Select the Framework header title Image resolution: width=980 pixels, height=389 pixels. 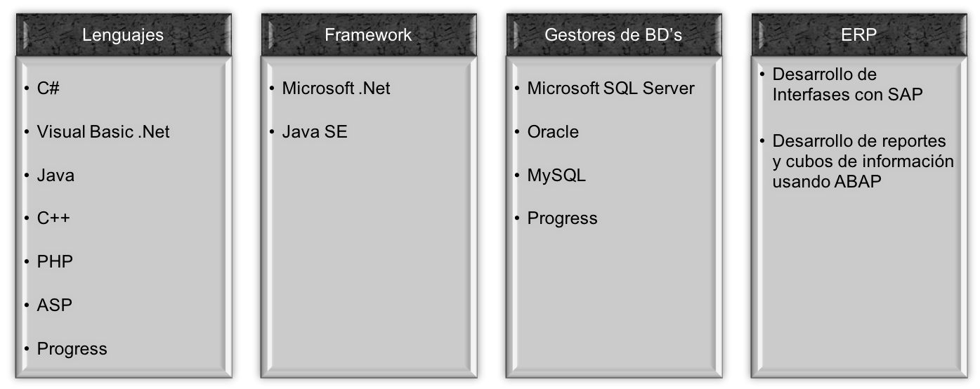tap(368, 35)
